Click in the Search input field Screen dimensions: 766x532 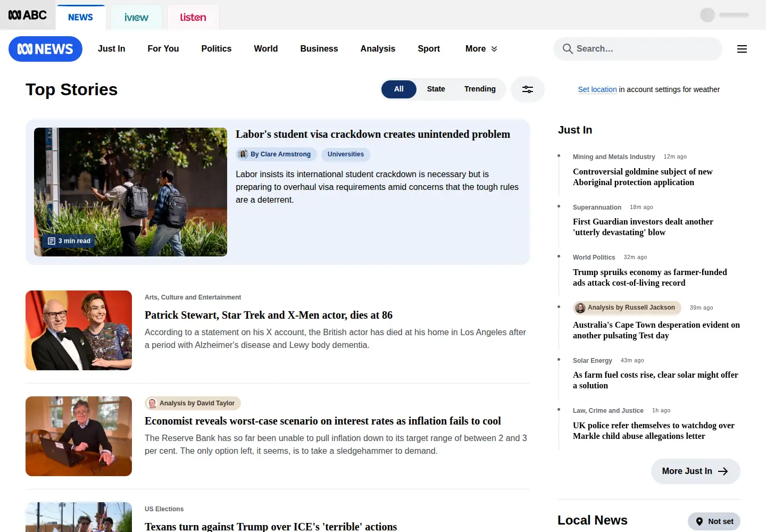point(638,49)
